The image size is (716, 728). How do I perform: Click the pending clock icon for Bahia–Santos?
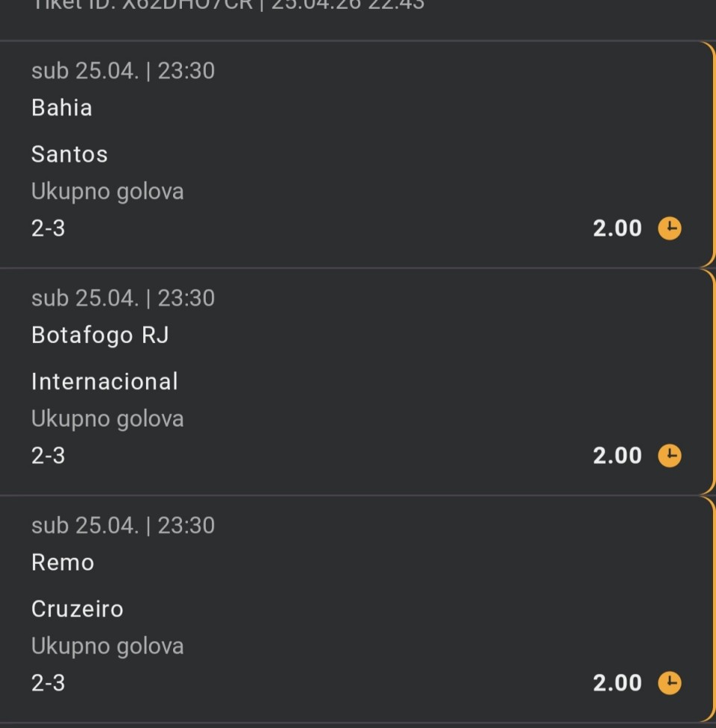pyautogui.click(x=669, y=228)
